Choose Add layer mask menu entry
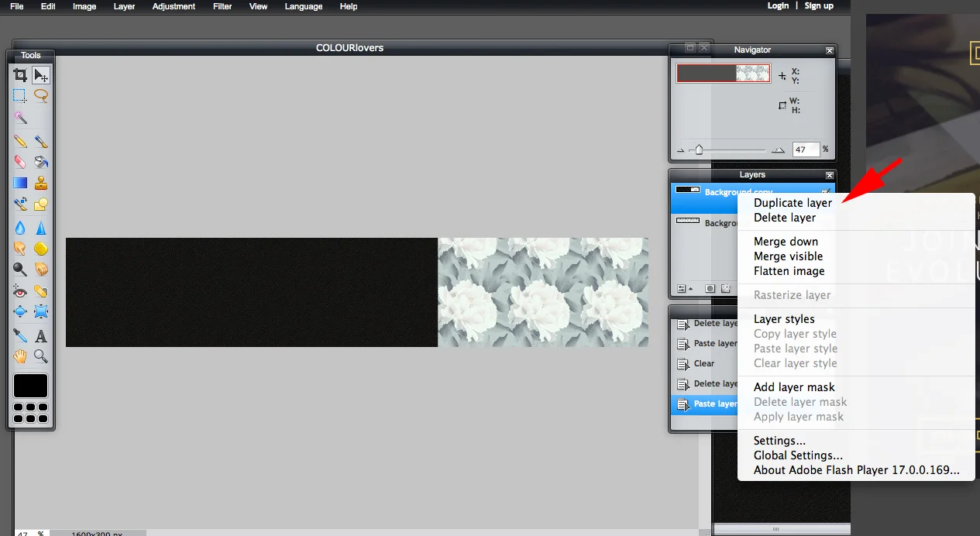Screen dimensions: 980x536 [794, 387]
